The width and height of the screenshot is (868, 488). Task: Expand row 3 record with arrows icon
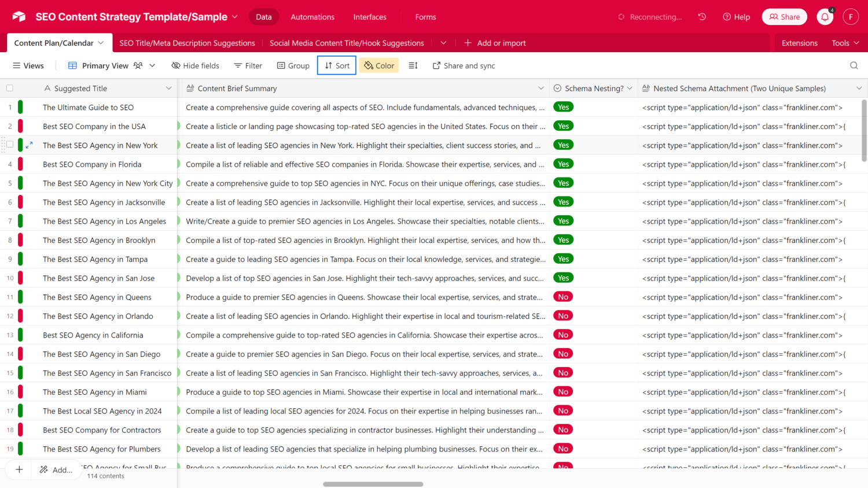click(30, 145)
